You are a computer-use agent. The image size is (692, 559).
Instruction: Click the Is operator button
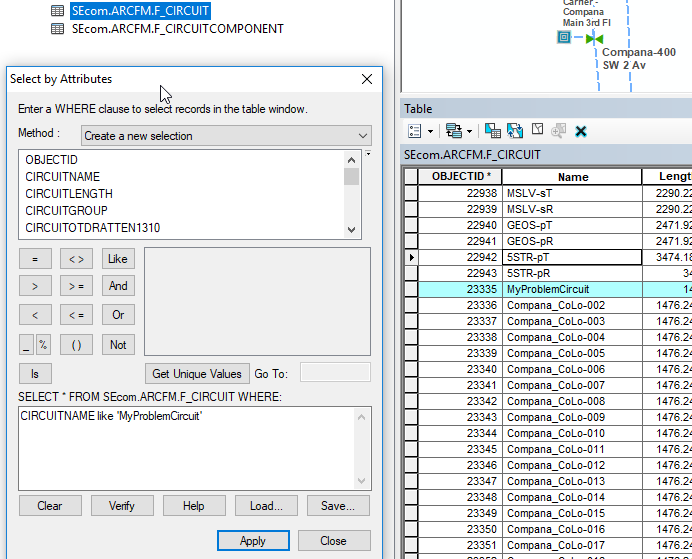click(x=35, y=374)
